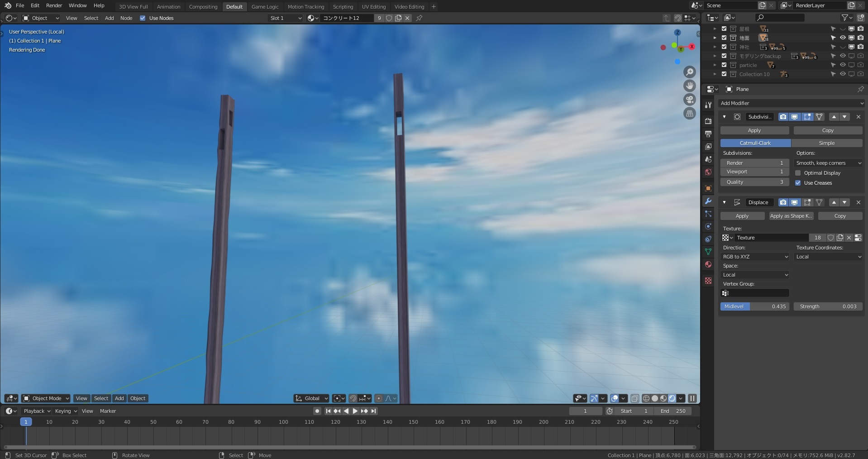Click the current frame field showing 1

(586, 411)
